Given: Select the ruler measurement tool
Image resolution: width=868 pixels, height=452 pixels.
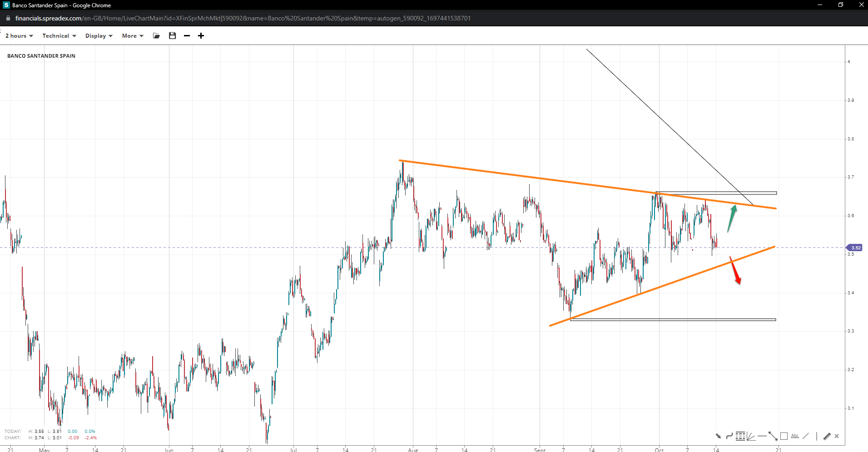Looking at the screenshot, I should 827,436.
